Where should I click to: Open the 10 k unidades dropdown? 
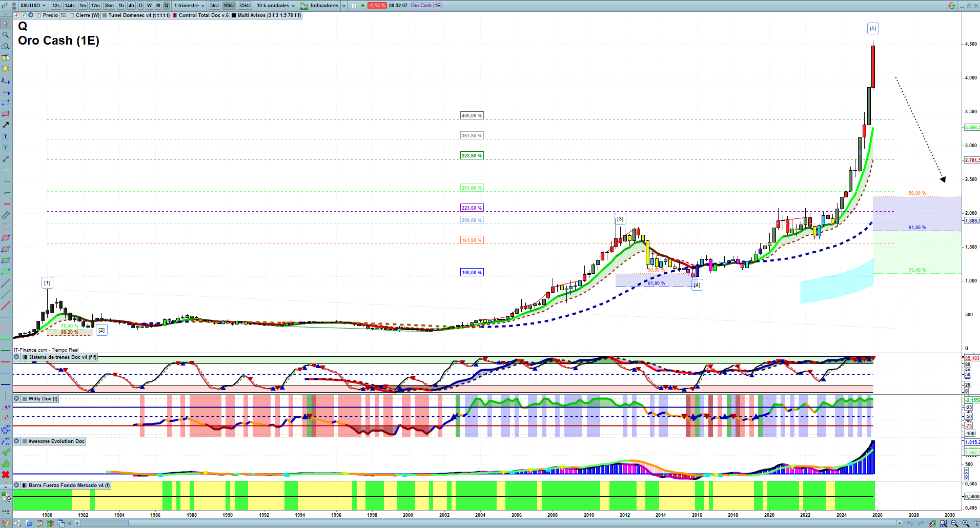(x=276, y=6)
